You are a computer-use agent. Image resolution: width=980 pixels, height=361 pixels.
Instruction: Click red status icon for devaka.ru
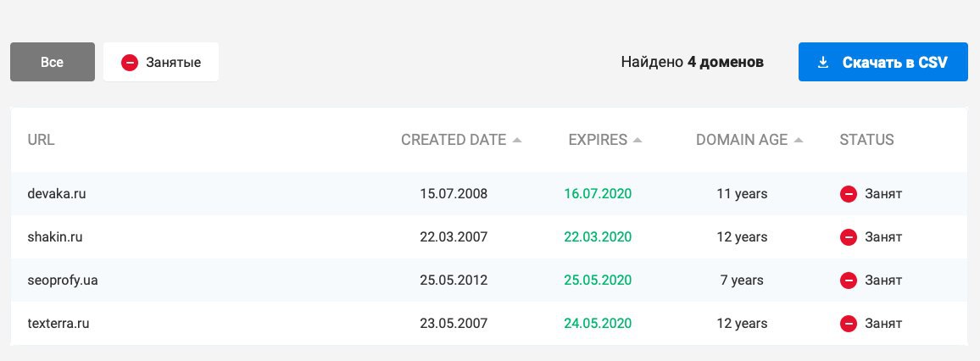pos(848,194)
